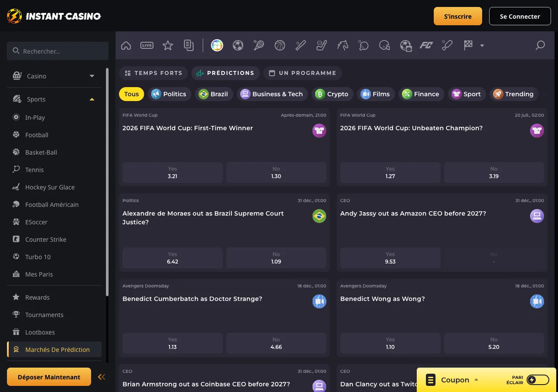Open Hockey Sur Glace in the sidebar
The width and height of the screenshot is (558, 392).
point(54,187)
